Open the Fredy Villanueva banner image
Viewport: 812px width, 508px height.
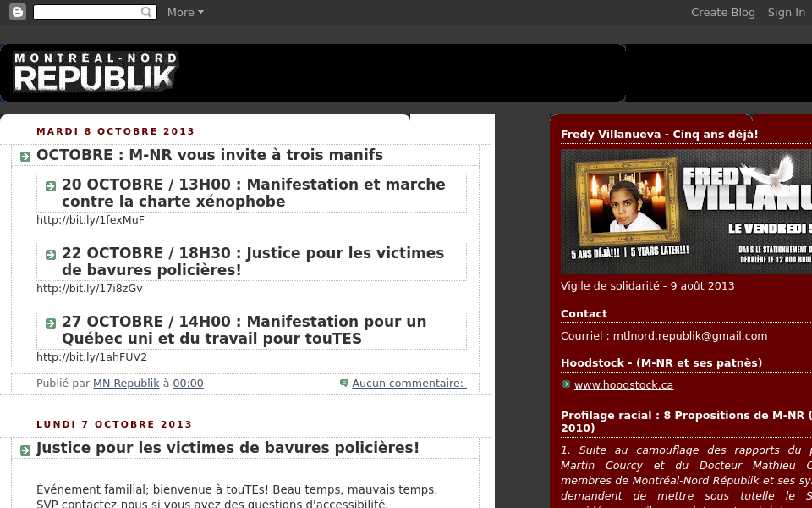685,210
